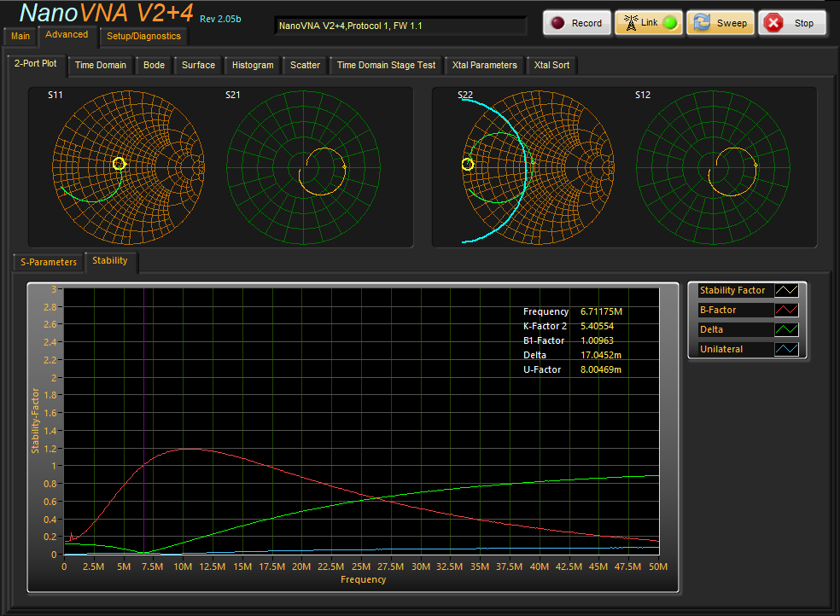This screenshot has width=840, height=616.
Task: Click the Delta value 17.0452m
Action: (600, 355)
